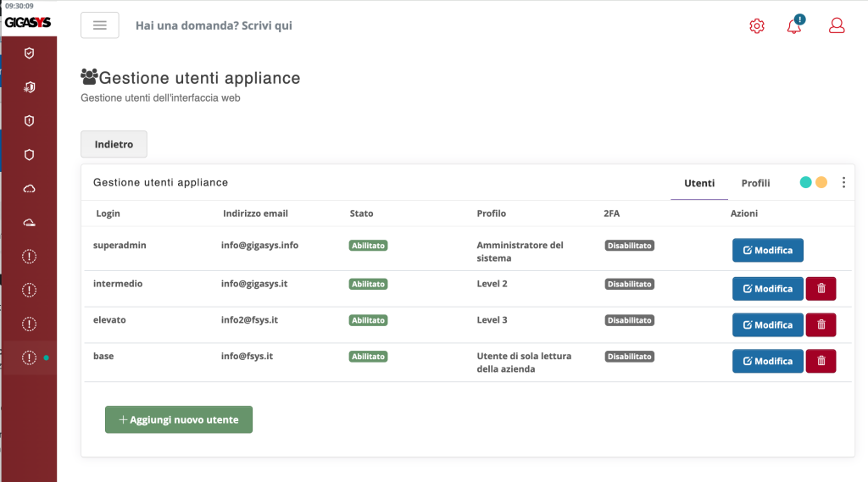Select the active sidebar icon with teal dot
868x482 pixels.
pos(30,357)
